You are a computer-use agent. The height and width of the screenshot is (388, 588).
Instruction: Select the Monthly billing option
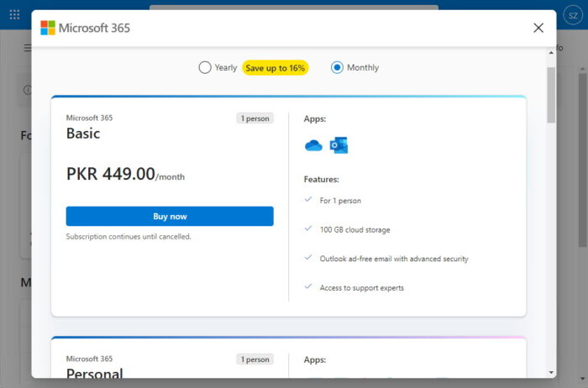pyautogui.click(x=337, y=67)
